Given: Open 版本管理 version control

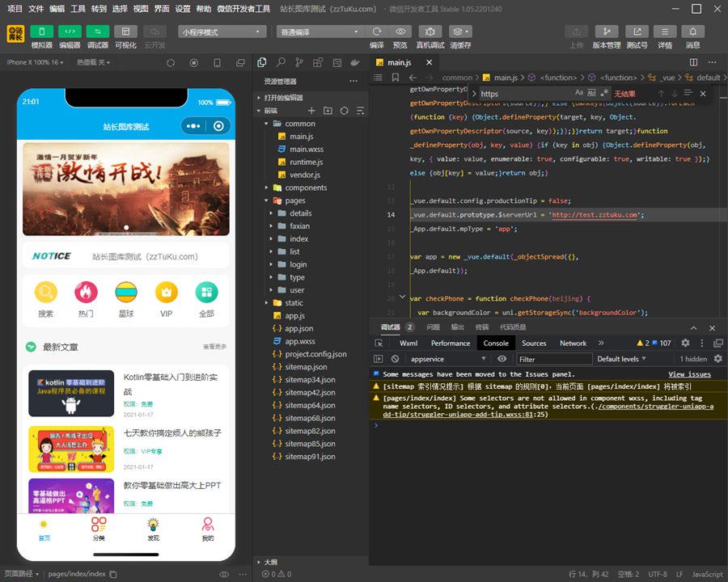Looking at the screenshot, I should [x=607, y=32].
